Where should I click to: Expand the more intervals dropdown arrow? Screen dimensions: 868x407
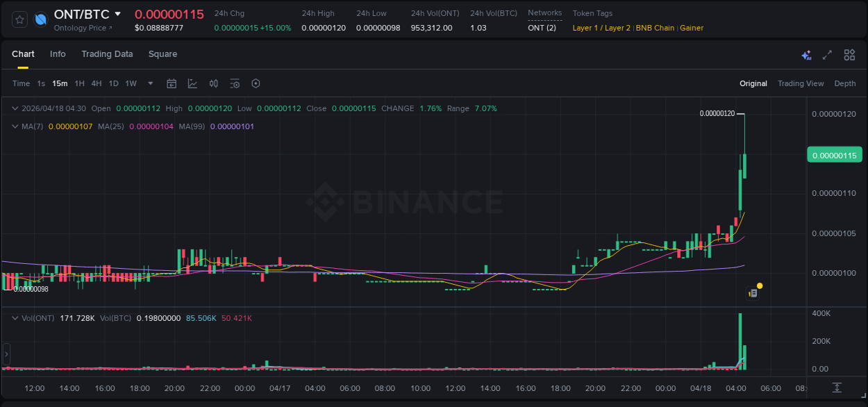(x=151, y=83)
